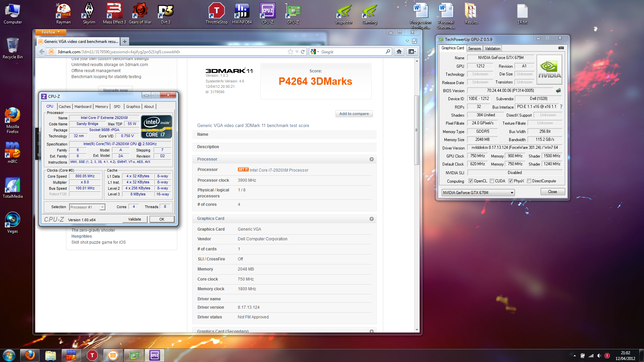Open the CPU-Z desktop shortcut
644x362 pixels.
click(x=267, y=13)
